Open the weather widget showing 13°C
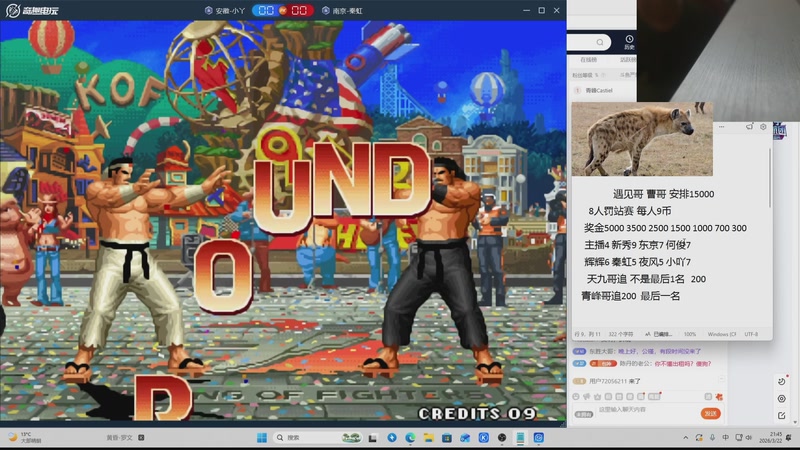Viewport: 800px width, 450px height. click(x=26, y=438)
